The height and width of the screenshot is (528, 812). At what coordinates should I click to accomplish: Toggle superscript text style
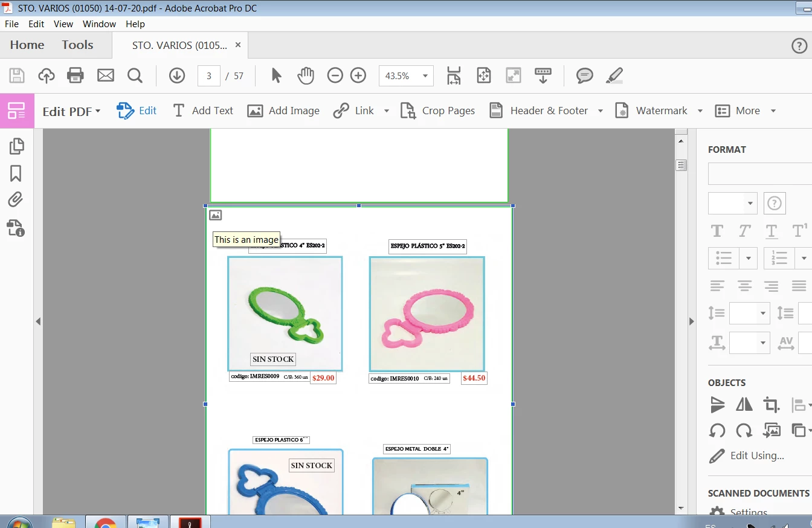point(799,230)
